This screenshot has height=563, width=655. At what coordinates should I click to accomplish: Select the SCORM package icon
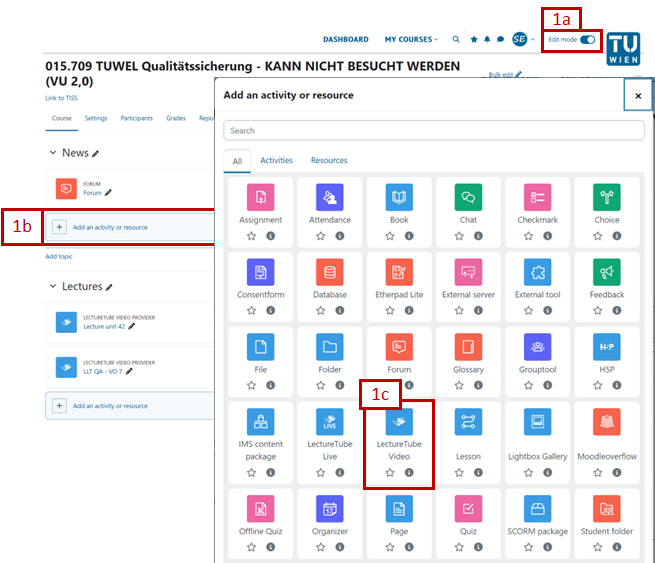pos(538,509)
